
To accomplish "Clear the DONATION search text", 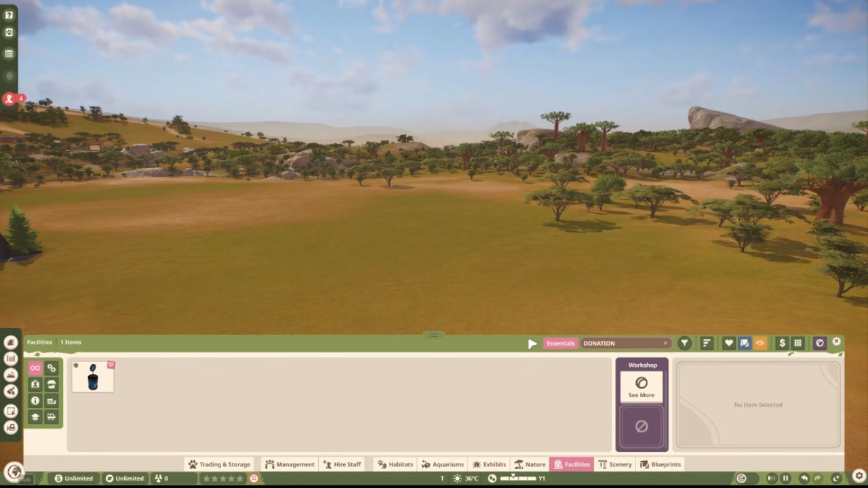I will click(x=666, y=343).
